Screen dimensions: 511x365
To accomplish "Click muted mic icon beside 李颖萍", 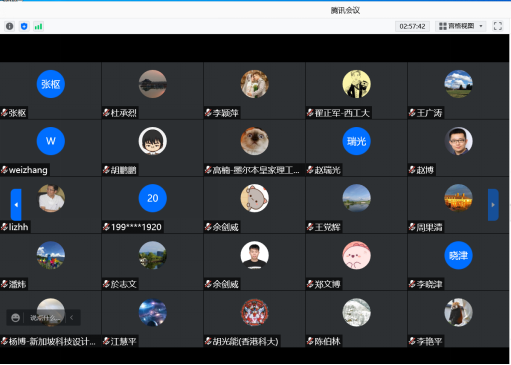I will click(208, 113).
